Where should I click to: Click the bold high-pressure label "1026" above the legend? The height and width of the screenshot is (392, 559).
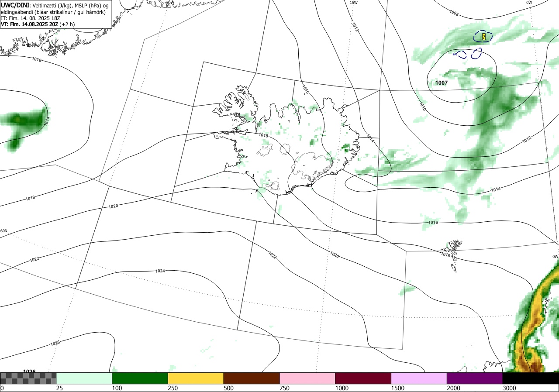click(x=29, y=371)
